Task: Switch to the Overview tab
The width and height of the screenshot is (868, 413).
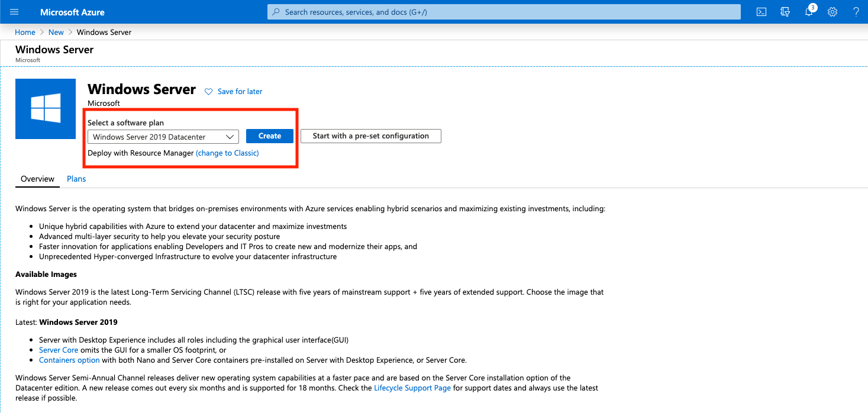Action: [37, 179]
